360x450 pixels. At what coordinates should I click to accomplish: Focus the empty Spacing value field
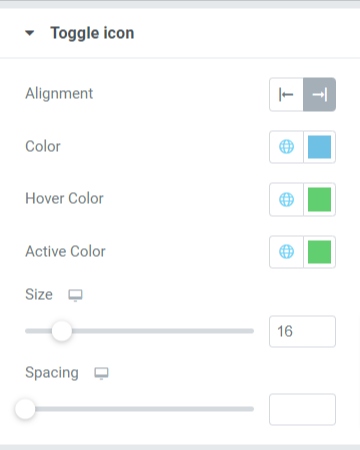coord(302,409)
